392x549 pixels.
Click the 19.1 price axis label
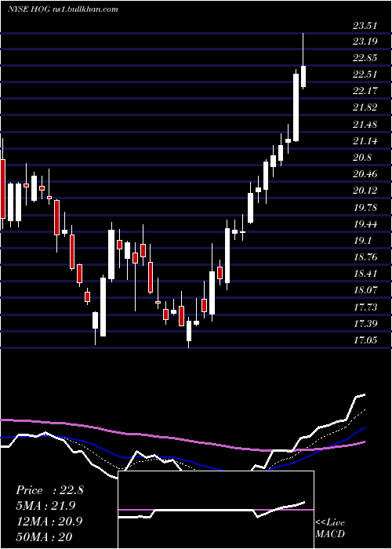pyautogui.click(x=362, y=241)
